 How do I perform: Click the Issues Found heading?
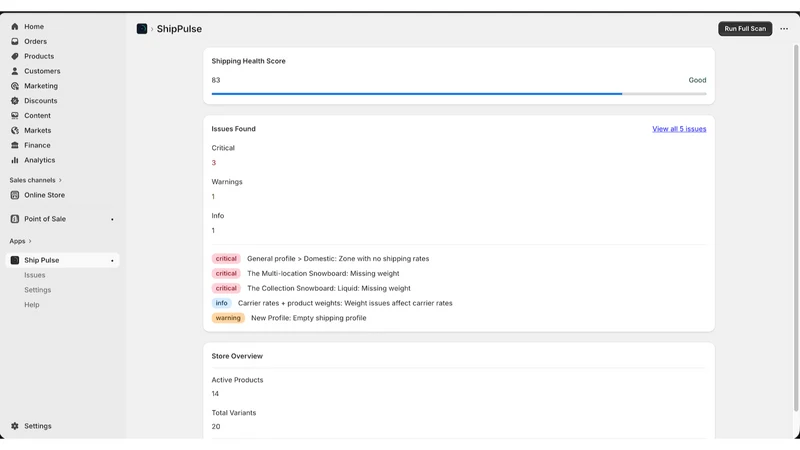tap(234, 129)
